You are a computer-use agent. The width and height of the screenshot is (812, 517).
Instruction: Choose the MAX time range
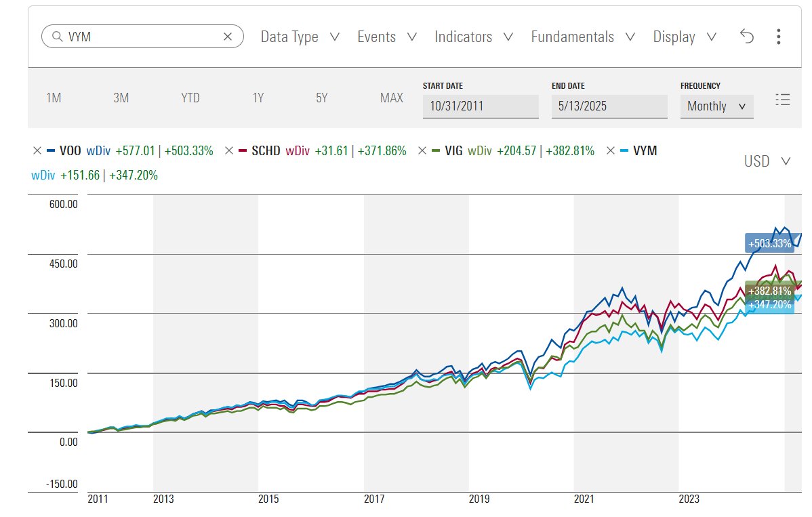tap(392, 98)
